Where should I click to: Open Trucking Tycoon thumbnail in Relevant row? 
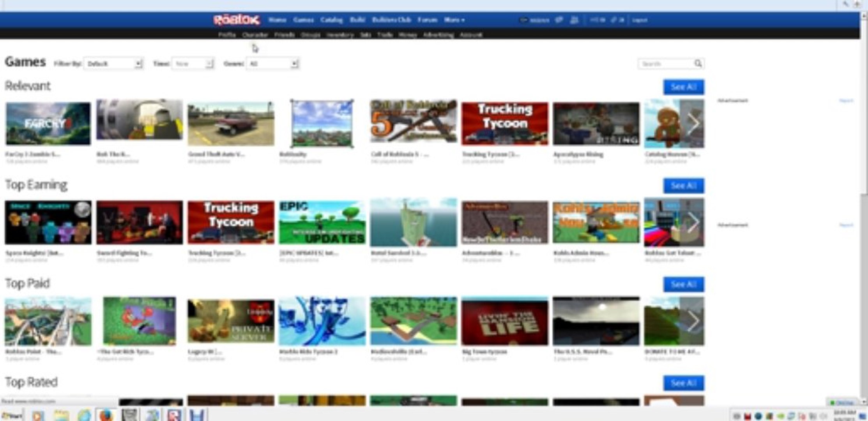[504, 124]
